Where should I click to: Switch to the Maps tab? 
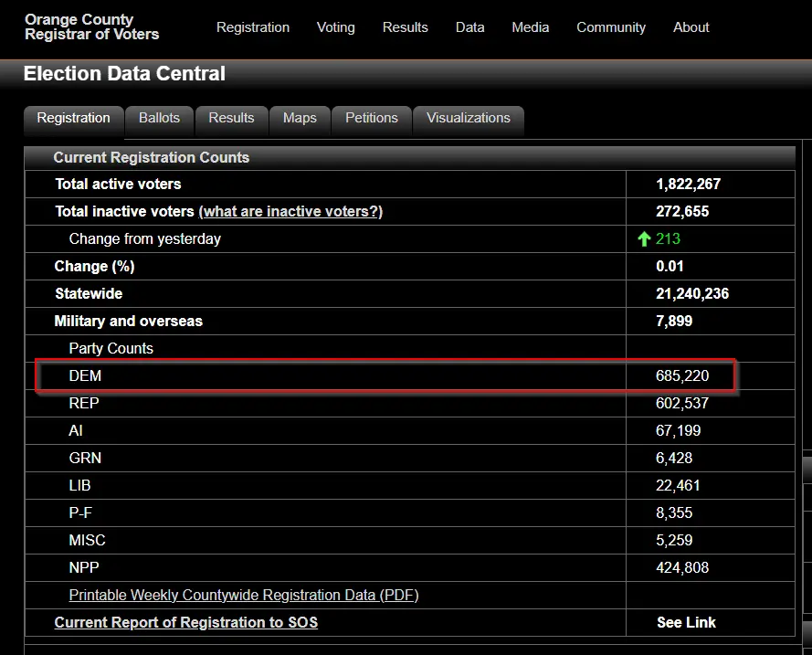pos(300,118)
